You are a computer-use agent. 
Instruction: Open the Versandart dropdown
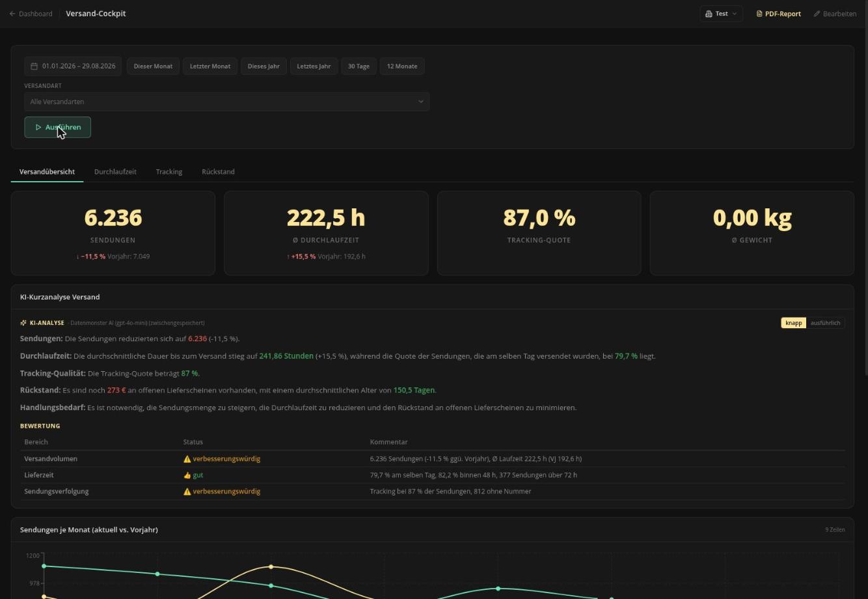point(227,102)
